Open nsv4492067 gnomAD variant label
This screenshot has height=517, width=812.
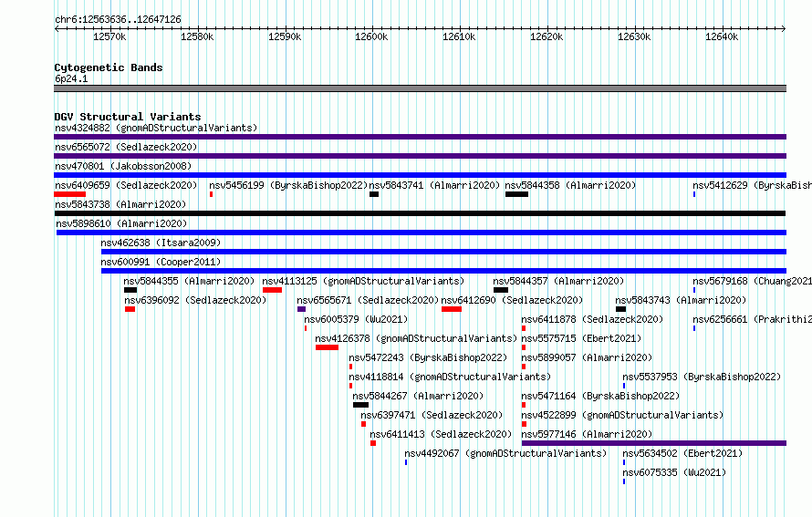505,453
